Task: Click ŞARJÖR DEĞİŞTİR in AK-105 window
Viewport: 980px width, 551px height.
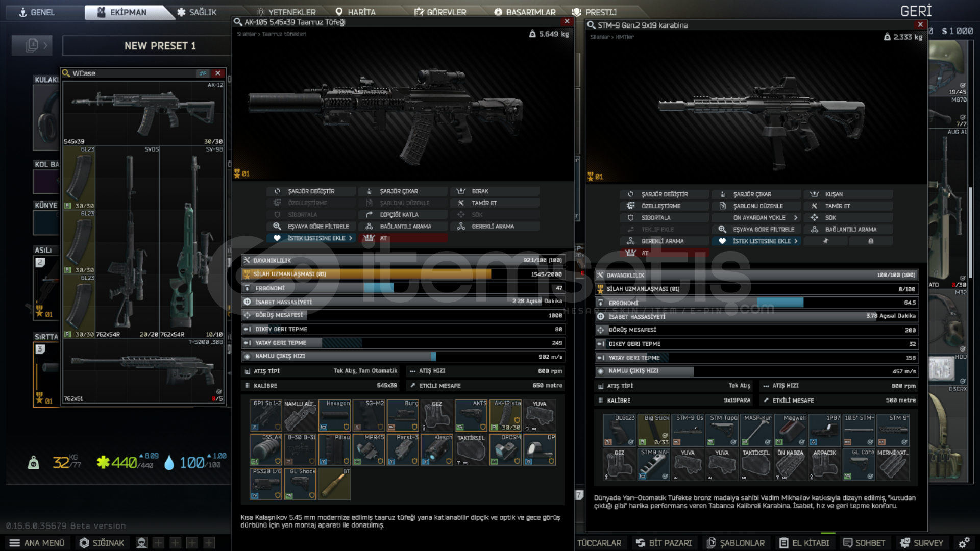Action: point(311,191)
